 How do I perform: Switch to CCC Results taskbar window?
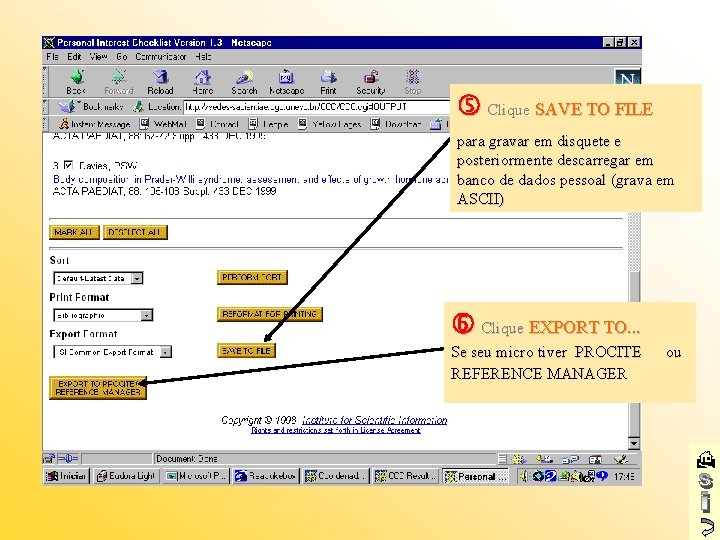pos(405,476)
